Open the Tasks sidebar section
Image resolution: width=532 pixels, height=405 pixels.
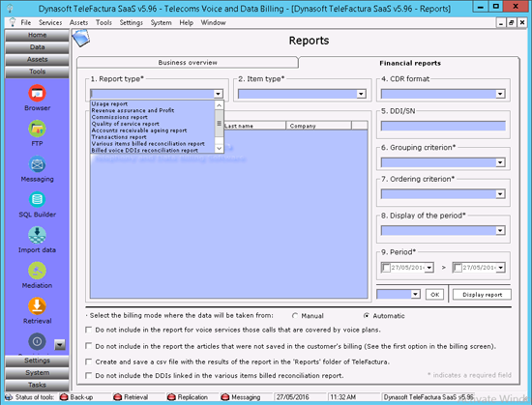tap(37, 385)
